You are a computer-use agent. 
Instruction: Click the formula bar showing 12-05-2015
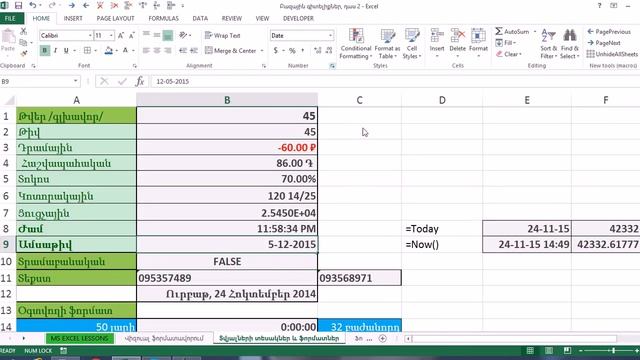(x=394, y=81)
